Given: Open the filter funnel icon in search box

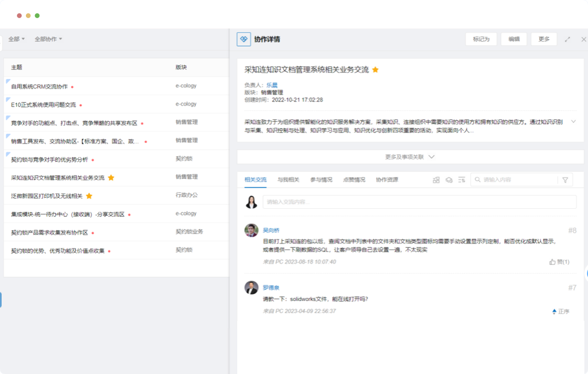Looking at the screenshot, I should (565, 180).
